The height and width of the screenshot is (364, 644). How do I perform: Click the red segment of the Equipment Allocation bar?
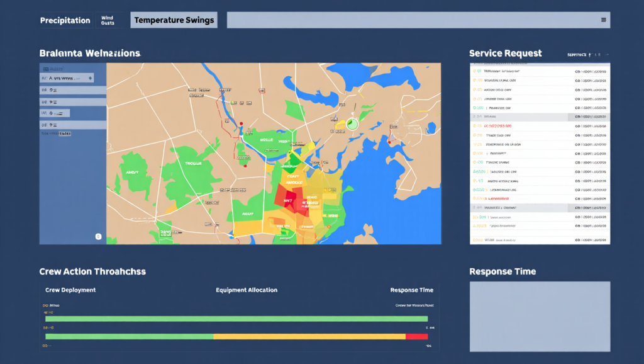point(416,337)
